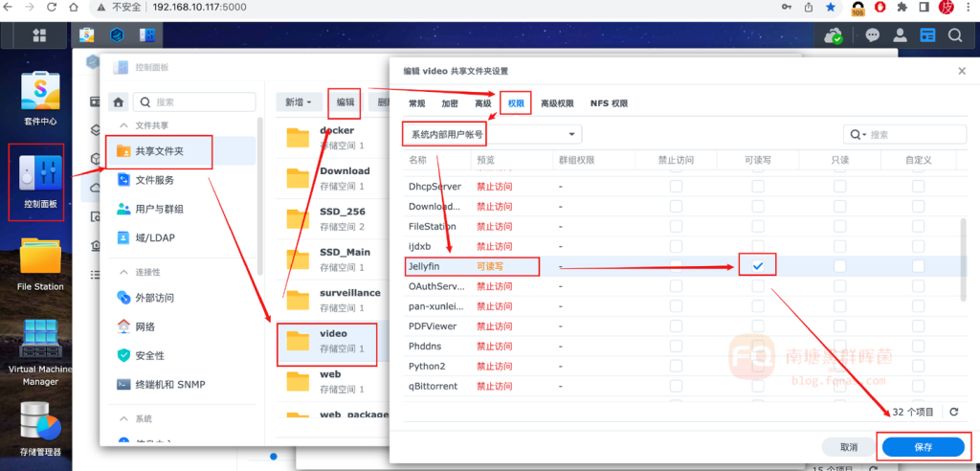The image size is (980, 471).
Task: Check read-only box for FileStation
Action: [839, 227]
